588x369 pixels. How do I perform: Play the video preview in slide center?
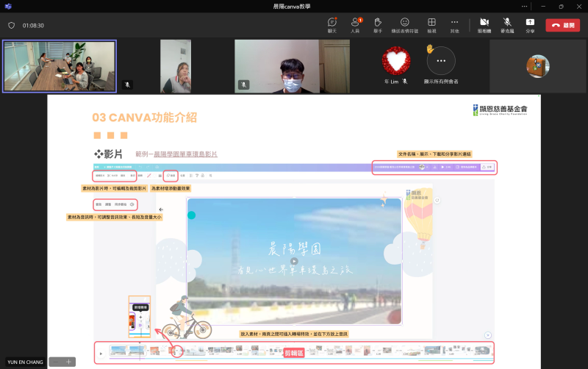(295, 262)
